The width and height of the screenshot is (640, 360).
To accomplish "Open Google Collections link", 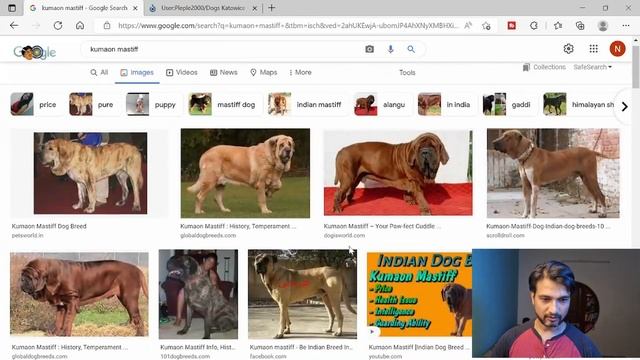I will coord(544,67).
